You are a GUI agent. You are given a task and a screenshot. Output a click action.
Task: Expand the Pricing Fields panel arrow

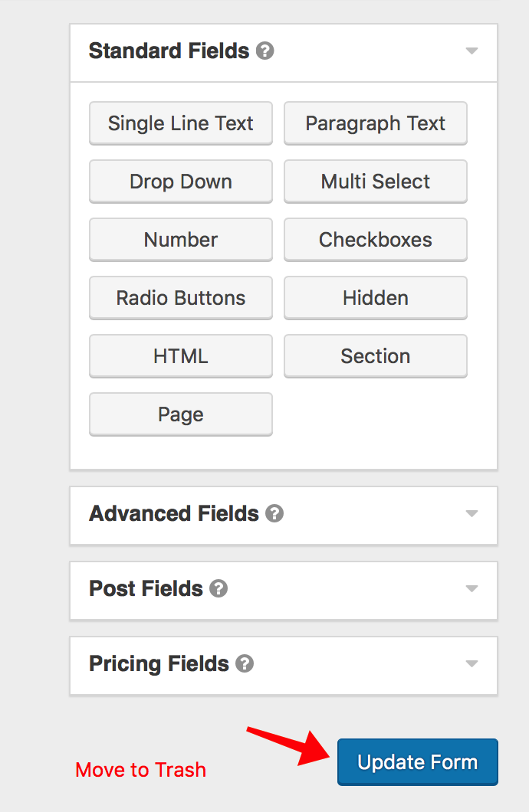(x=472, y=664)
